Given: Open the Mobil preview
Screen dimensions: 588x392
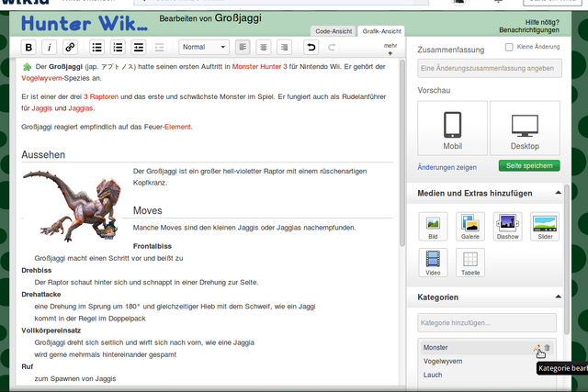Looking at the screenshot, I should [453, 129].
